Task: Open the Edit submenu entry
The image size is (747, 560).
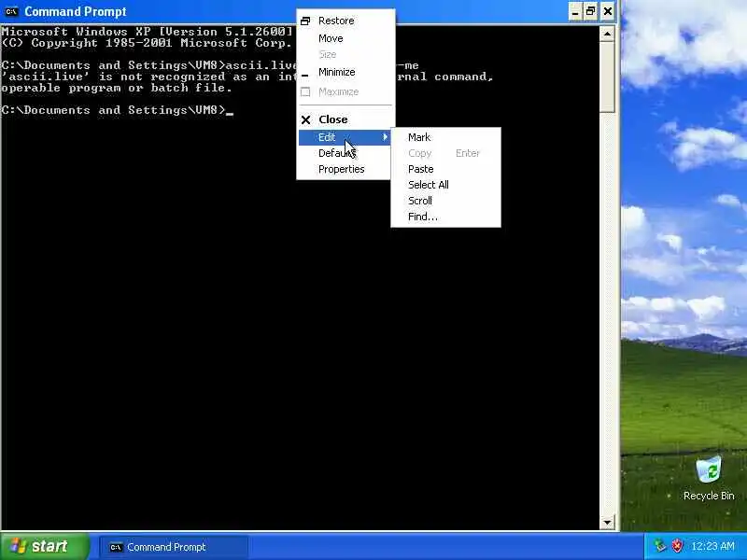Action: 345,137
